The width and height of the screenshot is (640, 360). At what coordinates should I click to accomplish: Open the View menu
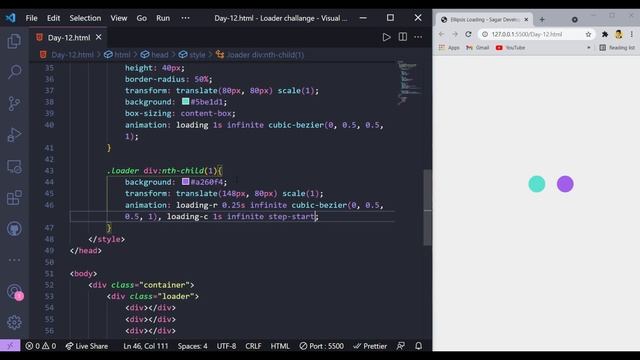coord(119,18)
